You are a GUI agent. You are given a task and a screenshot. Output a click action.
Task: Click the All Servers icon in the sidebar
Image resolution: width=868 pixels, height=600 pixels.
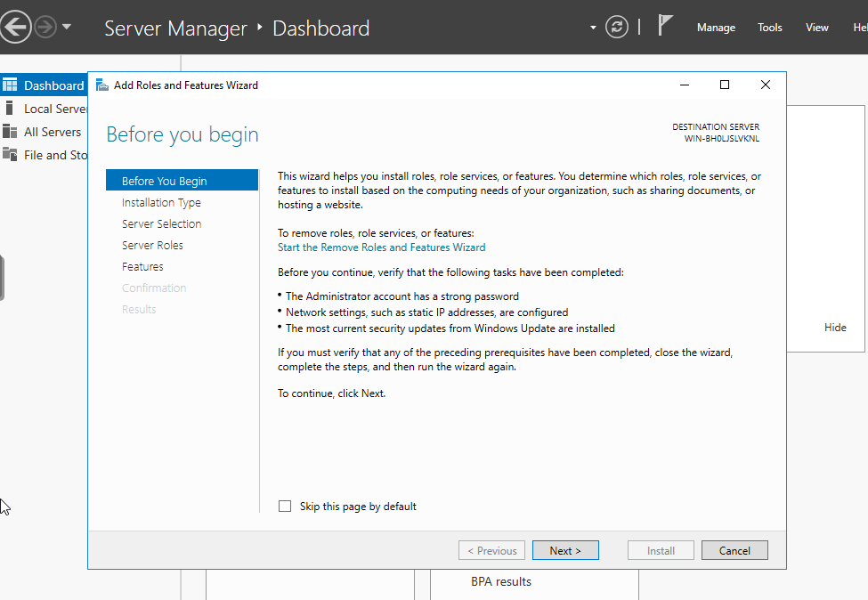[x=10, y=131]
